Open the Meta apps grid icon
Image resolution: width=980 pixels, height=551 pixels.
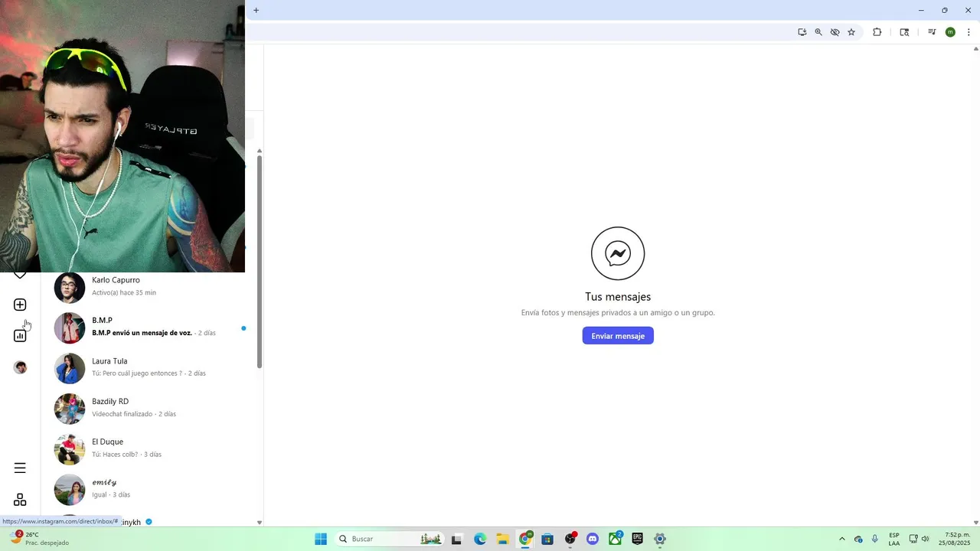[20, 500]
